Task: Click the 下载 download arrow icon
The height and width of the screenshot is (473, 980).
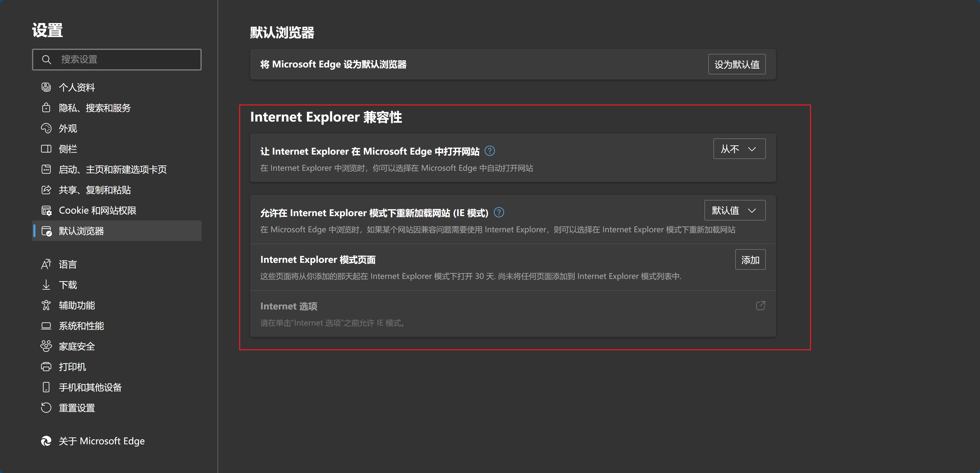Action: pos(46,284)
